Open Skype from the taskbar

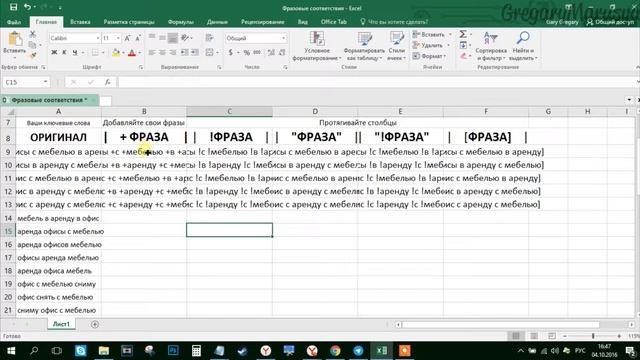[80, 351]
